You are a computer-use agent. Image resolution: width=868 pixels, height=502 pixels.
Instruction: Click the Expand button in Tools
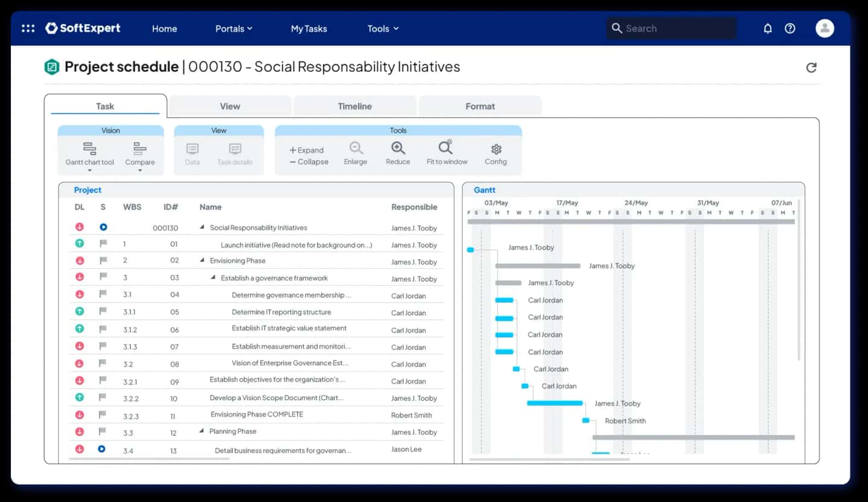click(306, 150)
